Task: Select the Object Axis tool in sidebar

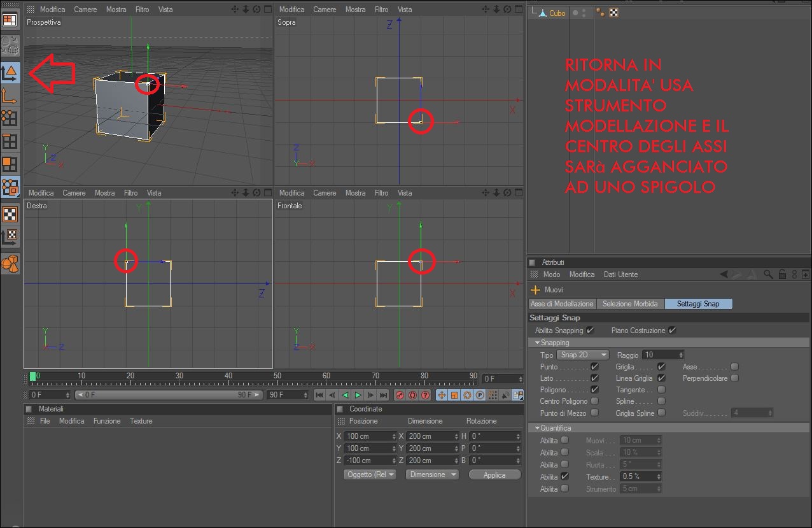Action: [x=10, y=96]
